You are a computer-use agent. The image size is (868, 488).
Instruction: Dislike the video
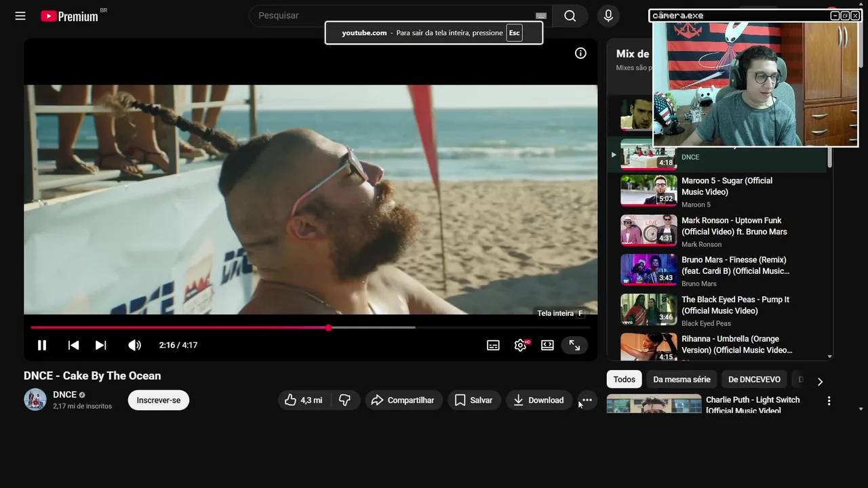pos(344,400)
